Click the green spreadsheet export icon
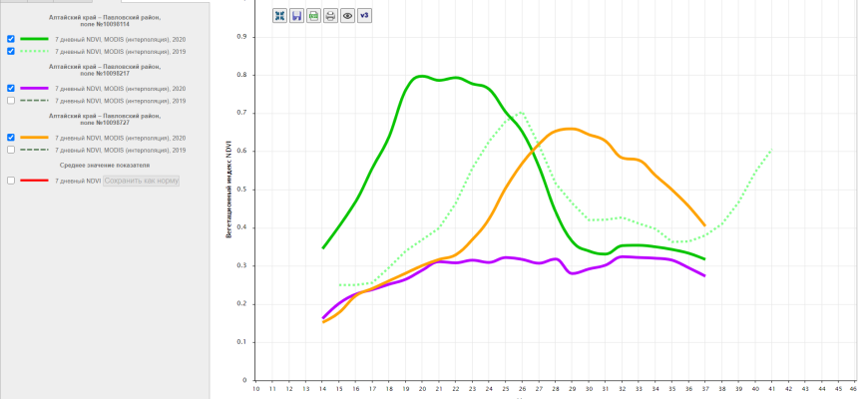The width and height of the screenshot is (868, 399). pyautogui.click(x=314, y=16)
